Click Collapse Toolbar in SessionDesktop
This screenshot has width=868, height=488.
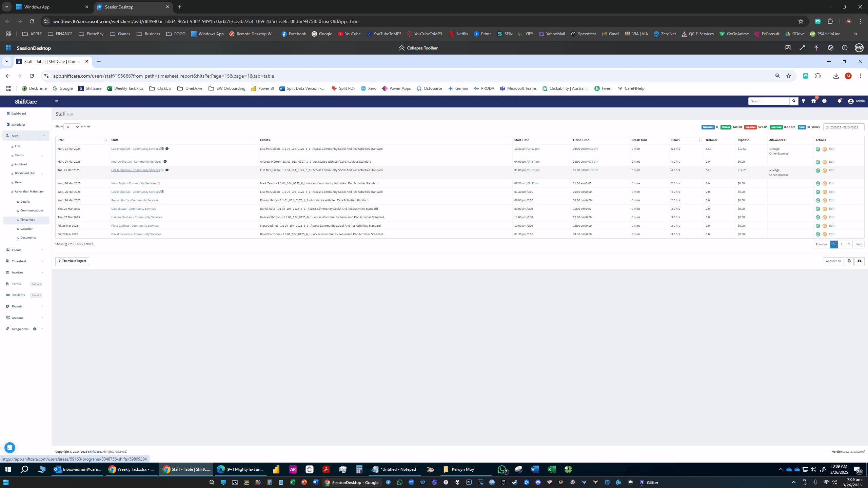pyautogui.click(x=418, y=48)
